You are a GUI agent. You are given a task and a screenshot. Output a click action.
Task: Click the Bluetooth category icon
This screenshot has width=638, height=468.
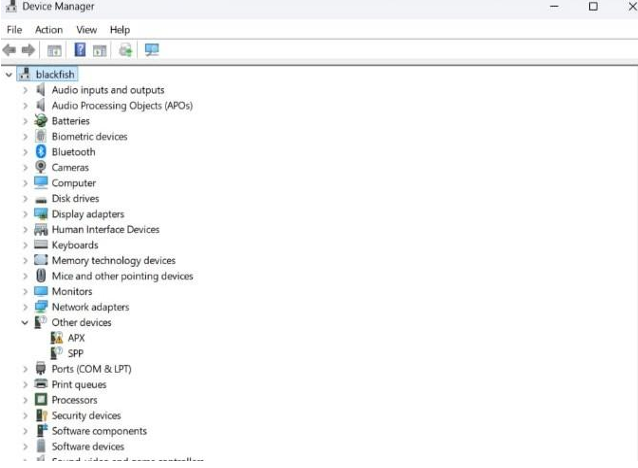41,152
